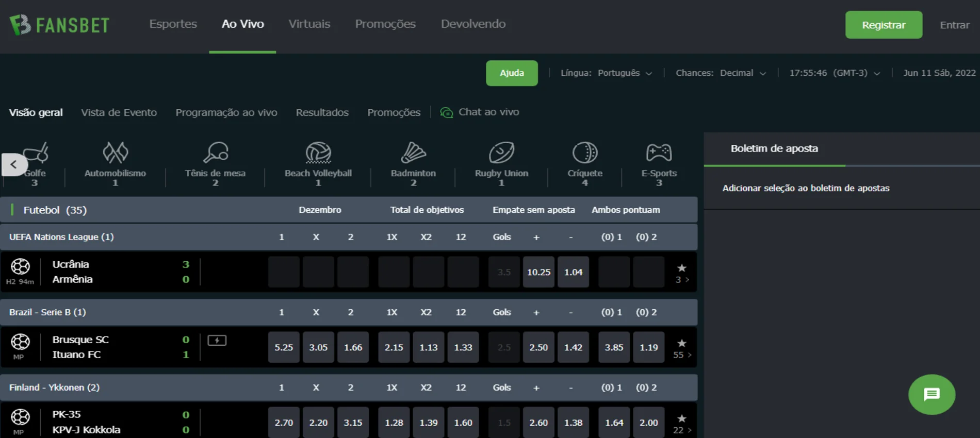Select under goals 1.38 for PK-35 match
980x438 pixels.
pyautogui.click(x=573, y=423)
